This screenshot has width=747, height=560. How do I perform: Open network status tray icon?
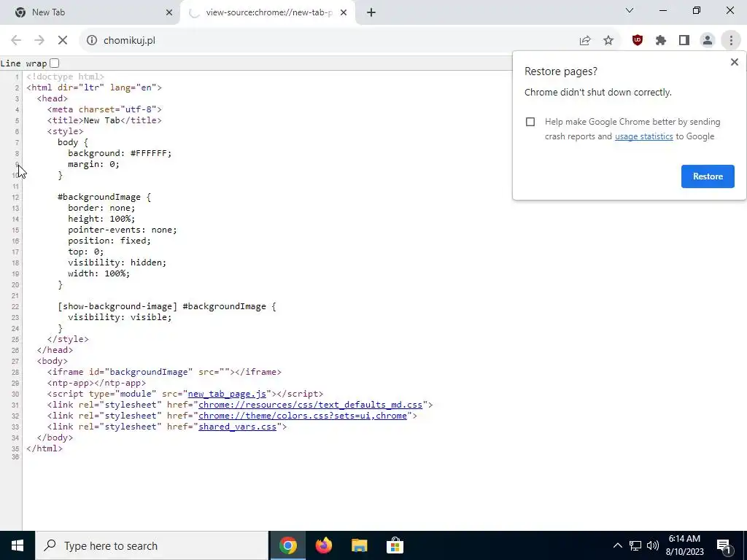635,545
